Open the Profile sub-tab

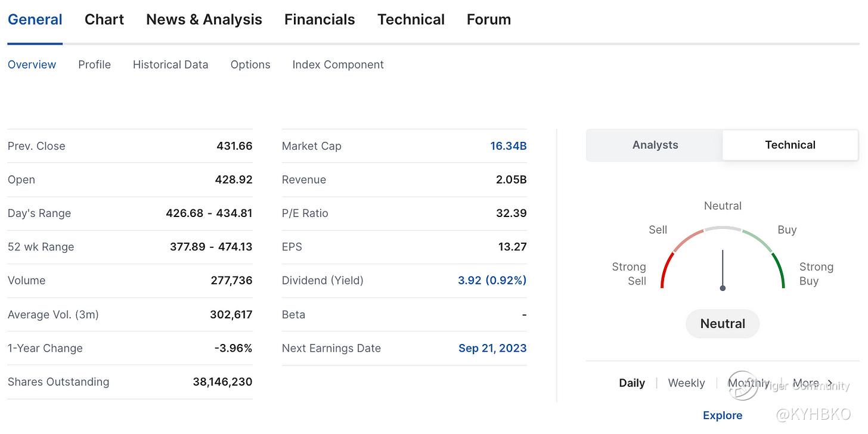[94, 64]
